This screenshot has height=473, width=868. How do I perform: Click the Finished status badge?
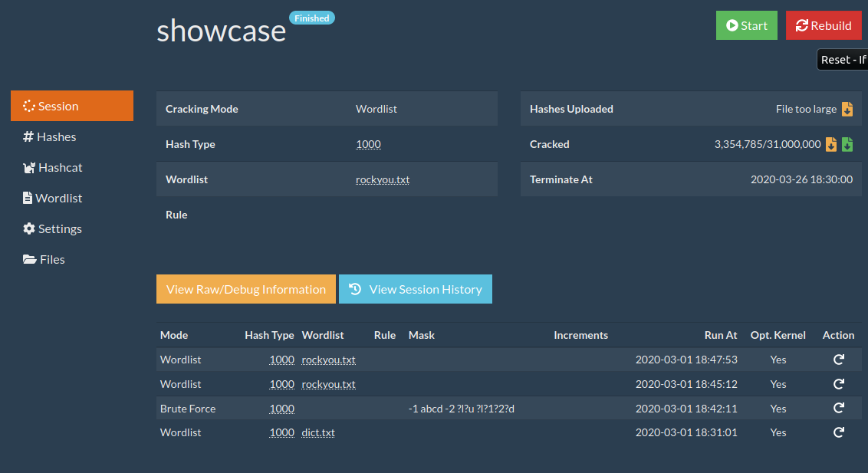click(x=311, y=17)
